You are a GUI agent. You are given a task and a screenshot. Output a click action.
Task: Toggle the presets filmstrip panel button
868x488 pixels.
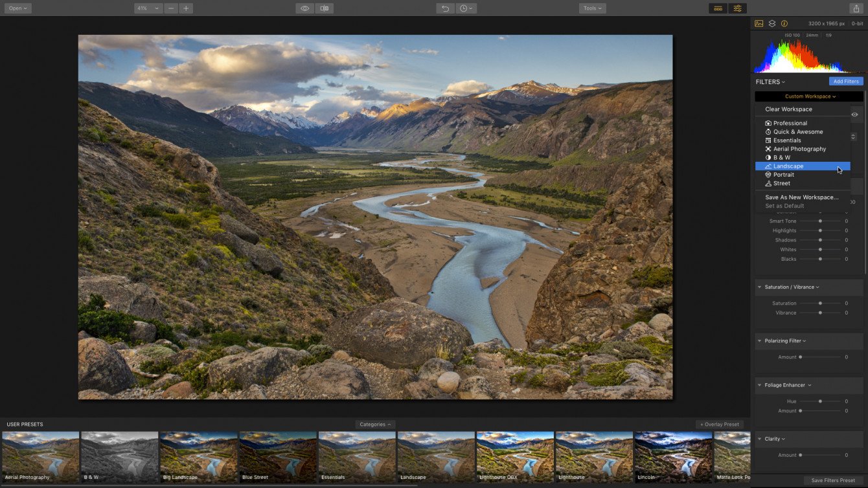718,8
